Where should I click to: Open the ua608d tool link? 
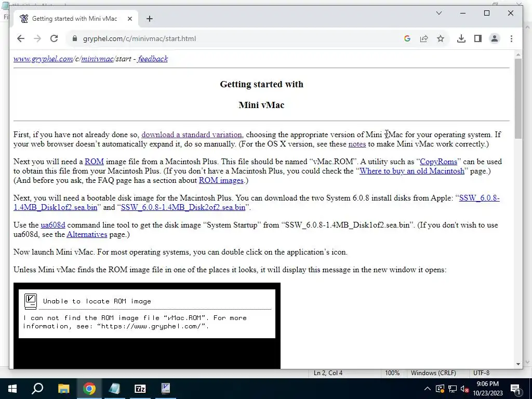[x=53, y=225]
